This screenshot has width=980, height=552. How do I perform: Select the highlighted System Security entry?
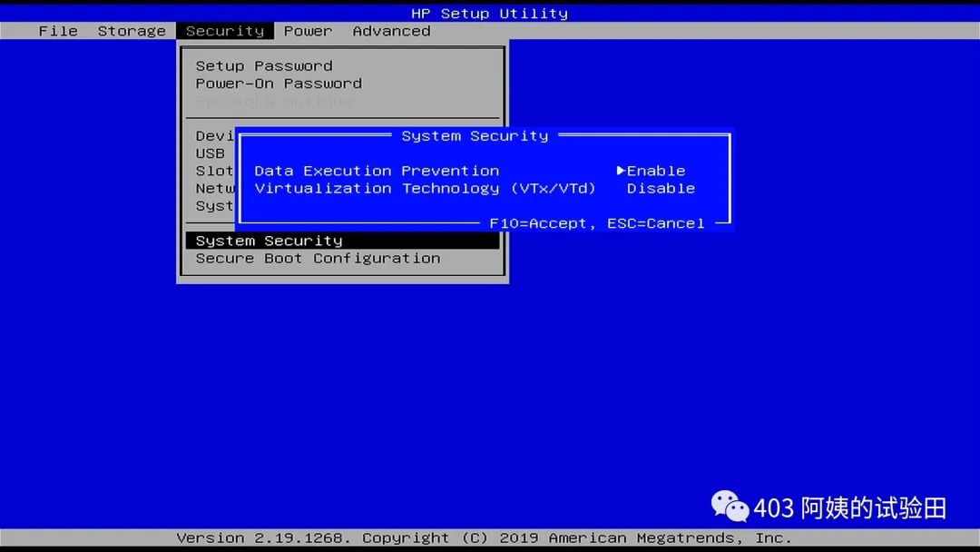[x=342, y=241]
